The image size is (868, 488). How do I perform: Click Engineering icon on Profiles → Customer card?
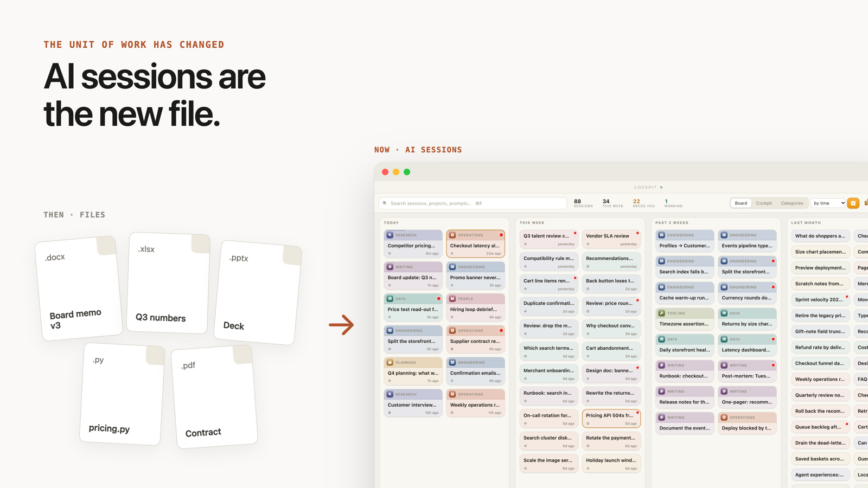[x=662, y=235]
